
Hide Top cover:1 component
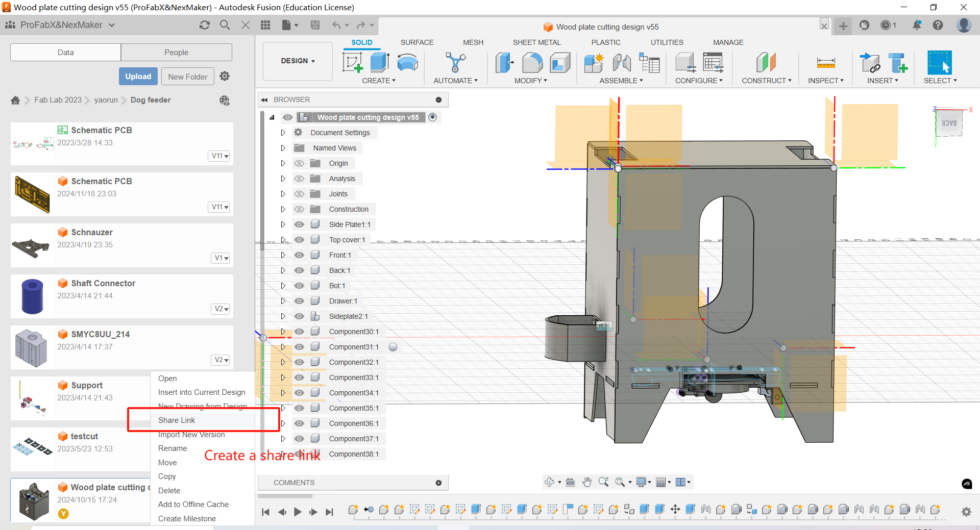pos(300,240)
